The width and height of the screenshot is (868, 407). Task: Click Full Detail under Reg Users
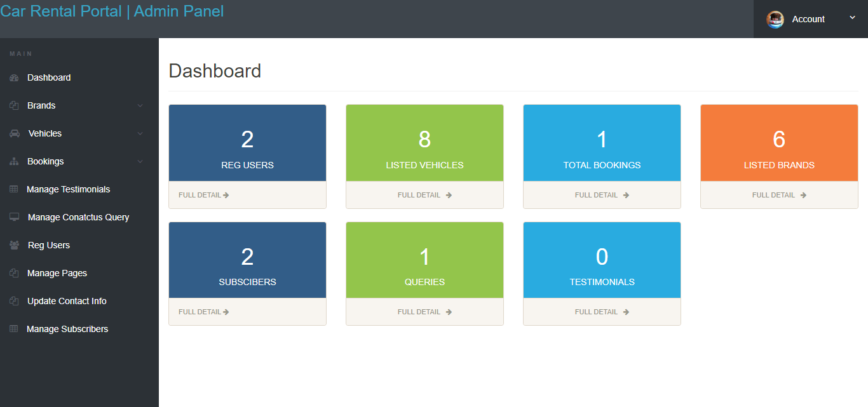pos(203,195)
